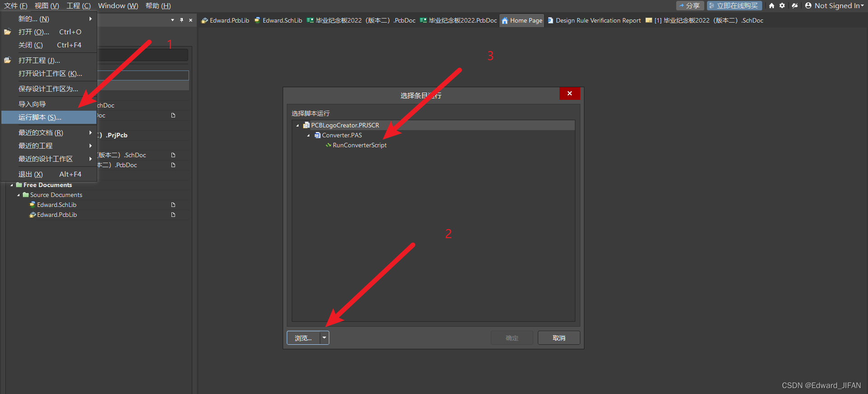Click status icon beside 本二）.PcbDoc row
868x394 pixels.
coord(173,165)
